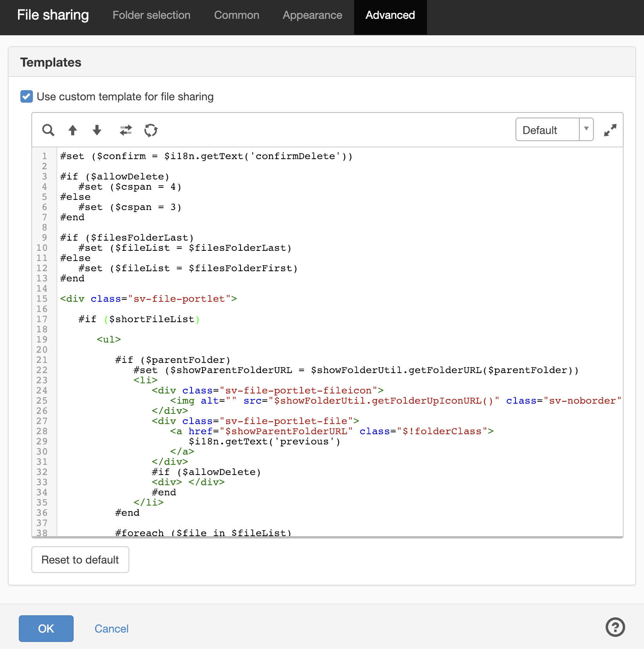Confirm with the OK button
The width and height of the screenshot is (644, 649).
(x=46, y=628)
